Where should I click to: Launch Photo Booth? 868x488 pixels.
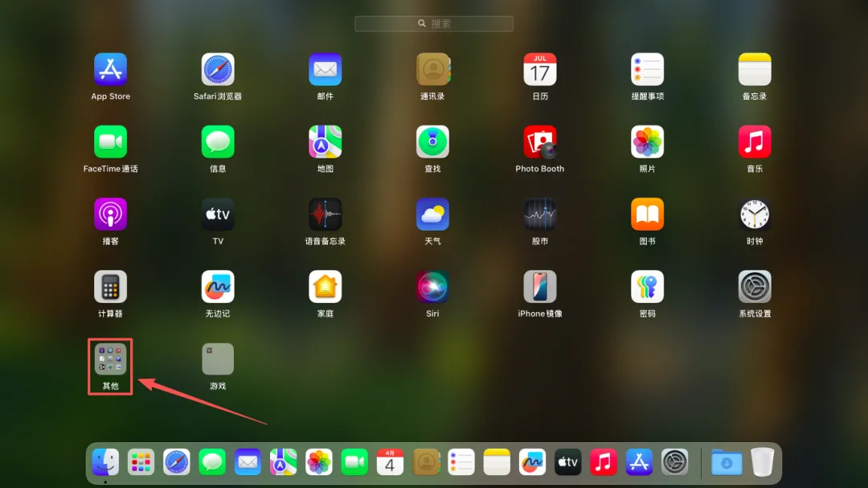coord(540,141)
